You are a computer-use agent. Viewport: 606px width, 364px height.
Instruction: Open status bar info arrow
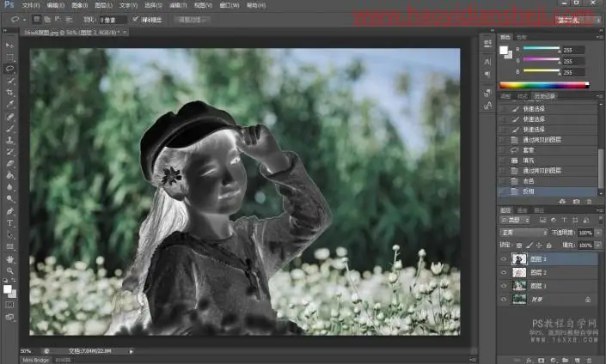pos(131,351)
